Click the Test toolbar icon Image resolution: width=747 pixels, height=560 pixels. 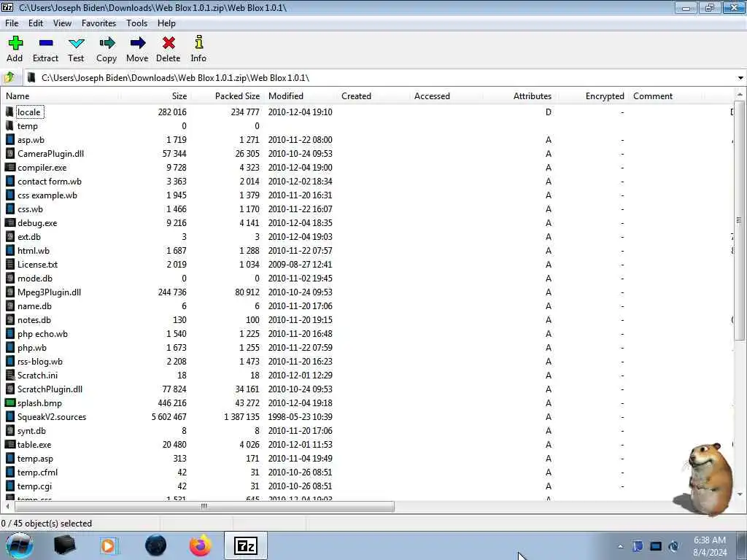click(76, 43)
